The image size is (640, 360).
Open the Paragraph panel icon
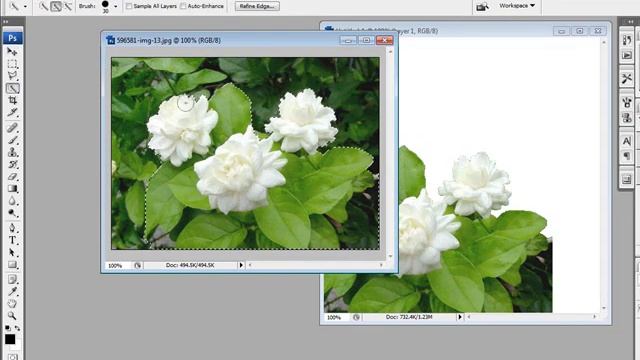[x=627, y=156]
